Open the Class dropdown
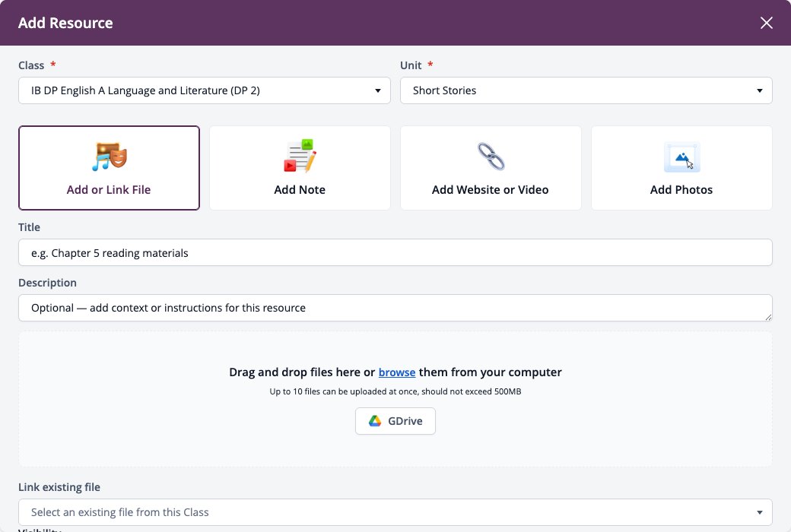Screen dimensions: 791x532 tap(205, 90)
